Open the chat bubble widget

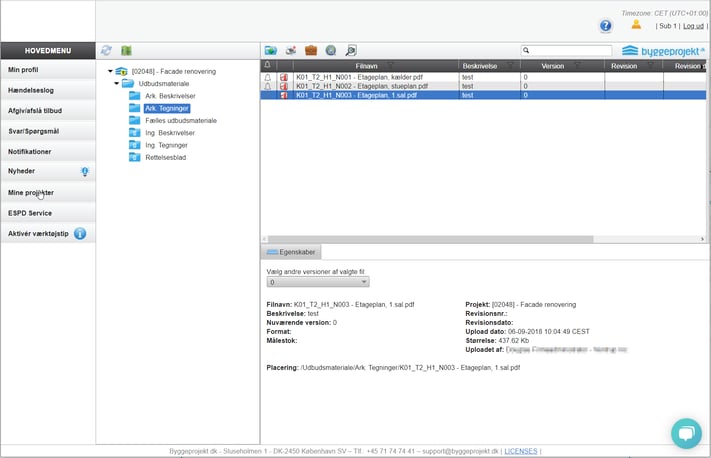pyautogui.click(x=686, y=432)
